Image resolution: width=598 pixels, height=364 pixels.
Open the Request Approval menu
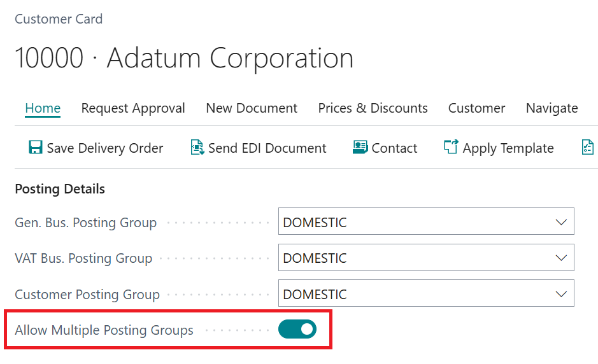[133, 108]
